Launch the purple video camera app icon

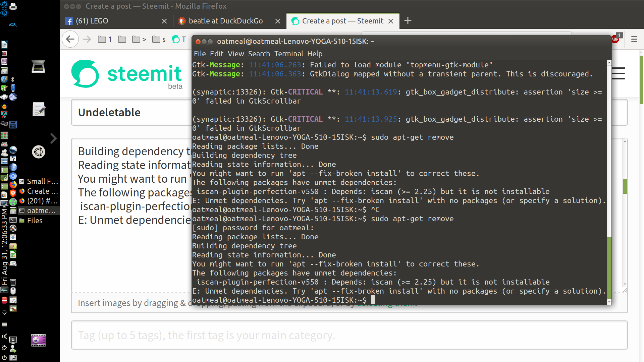(39, 340)
